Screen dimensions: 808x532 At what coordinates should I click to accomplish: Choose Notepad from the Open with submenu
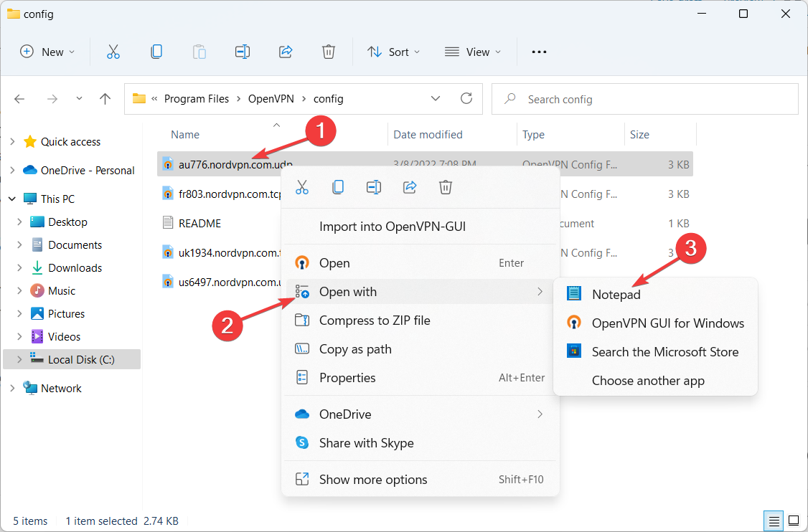point(616,294)
